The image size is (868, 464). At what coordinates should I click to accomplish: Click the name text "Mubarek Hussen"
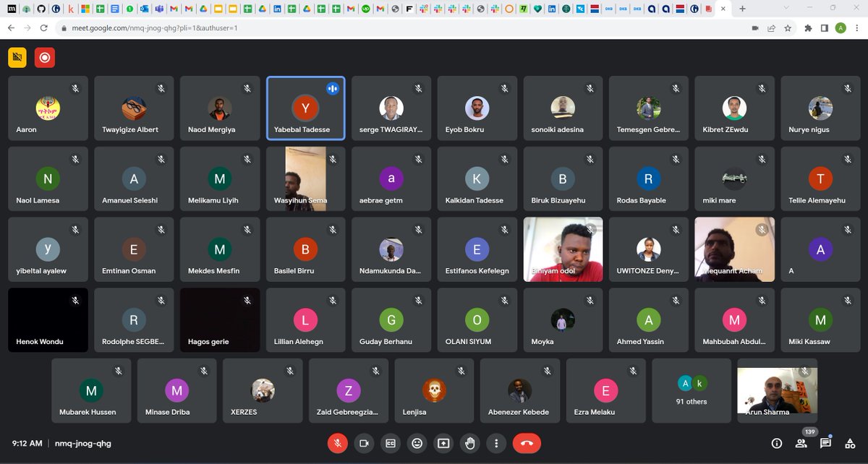tap(88, 412)
